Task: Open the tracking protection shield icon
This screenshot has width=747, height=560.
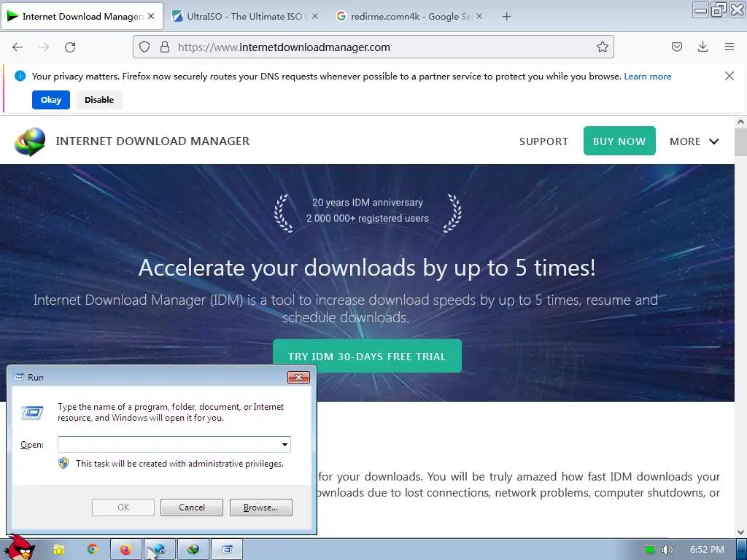Action: pos(144,47)
